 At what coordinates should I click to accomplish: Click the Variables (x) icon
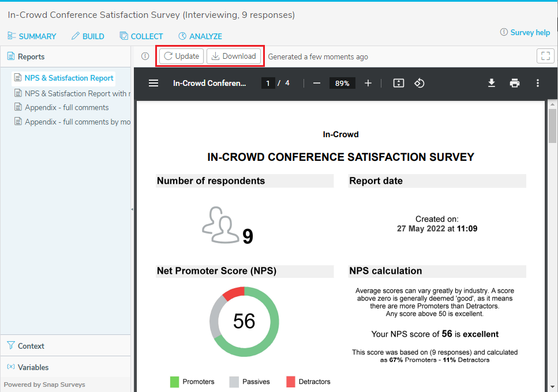[x=11, y=367]
